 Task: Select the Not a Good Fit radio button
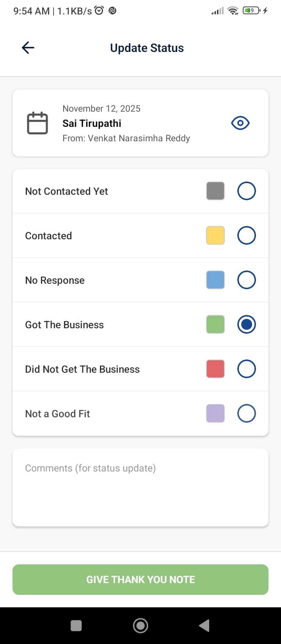point(246,414)
